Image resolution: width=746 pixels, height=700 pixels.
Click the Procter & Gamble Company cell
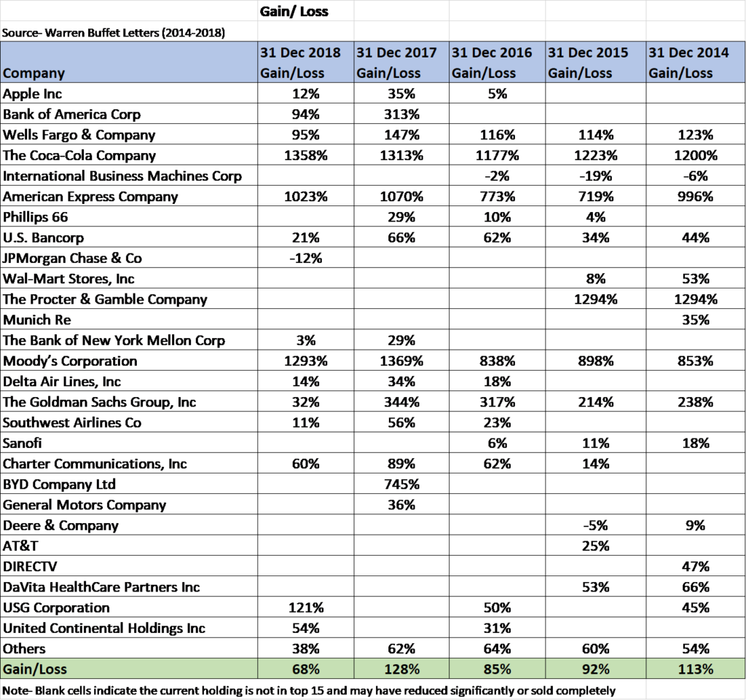106,299
